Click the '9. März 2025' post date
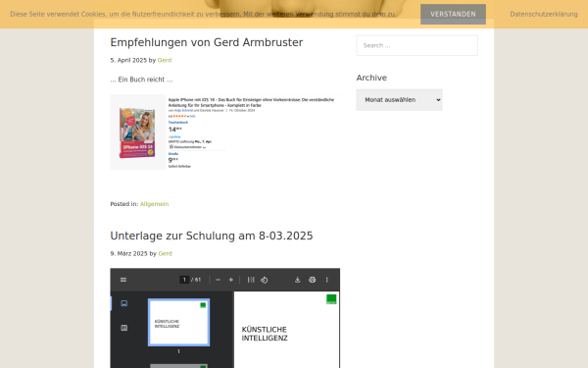The image size is (588, 368). coord(128,253)
